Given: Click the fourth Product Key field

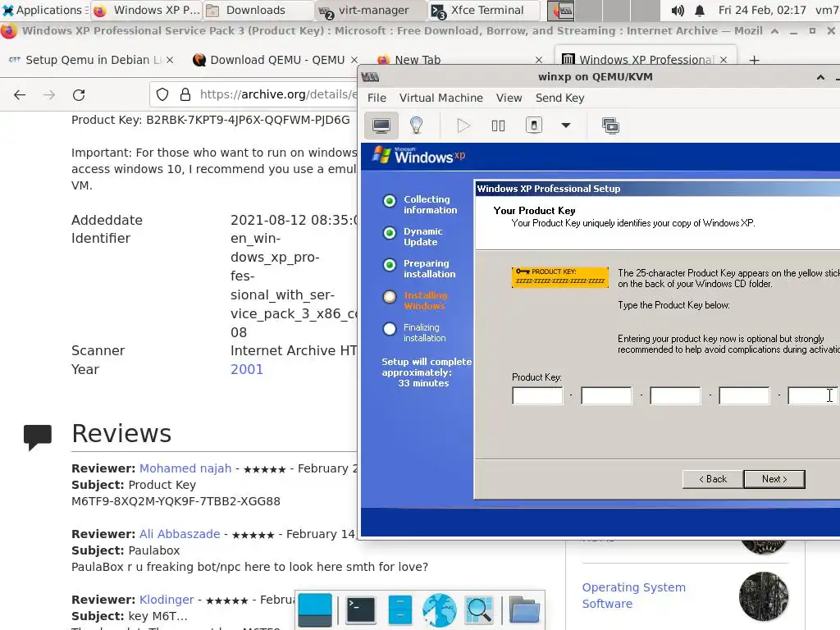Looking at the screenshot, I should pyautogui.click(x=744, y=395).
